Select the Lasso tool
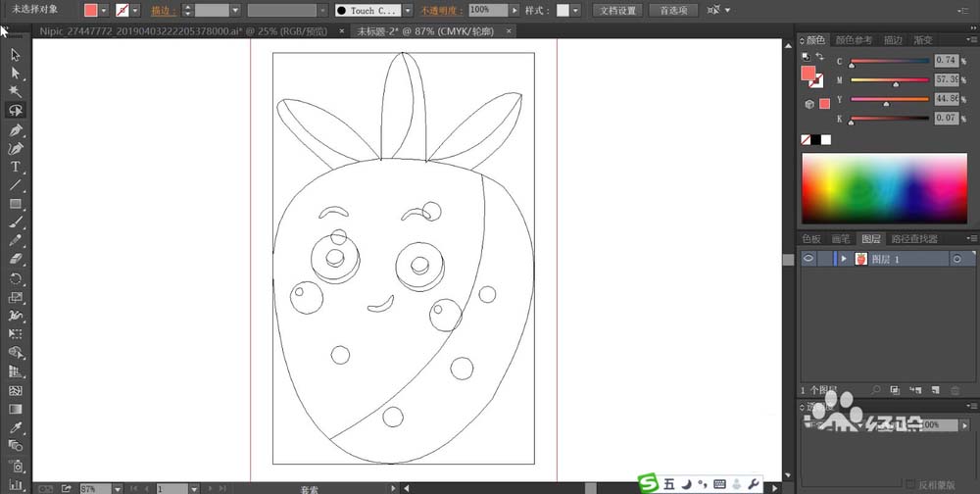Viewport: 980px width, 494px height. pos(16,111)
